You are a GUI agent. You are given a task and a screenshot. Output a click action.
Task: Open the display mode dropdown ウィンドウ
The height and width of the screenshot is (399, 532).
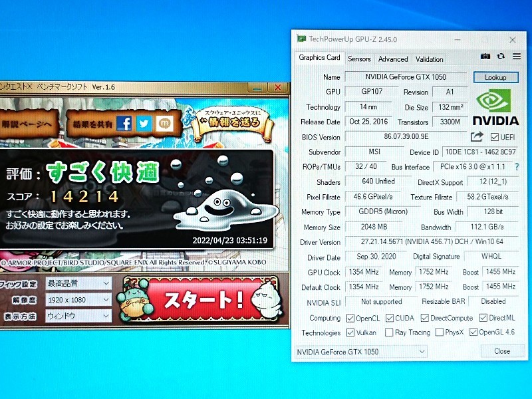point(78,316)
